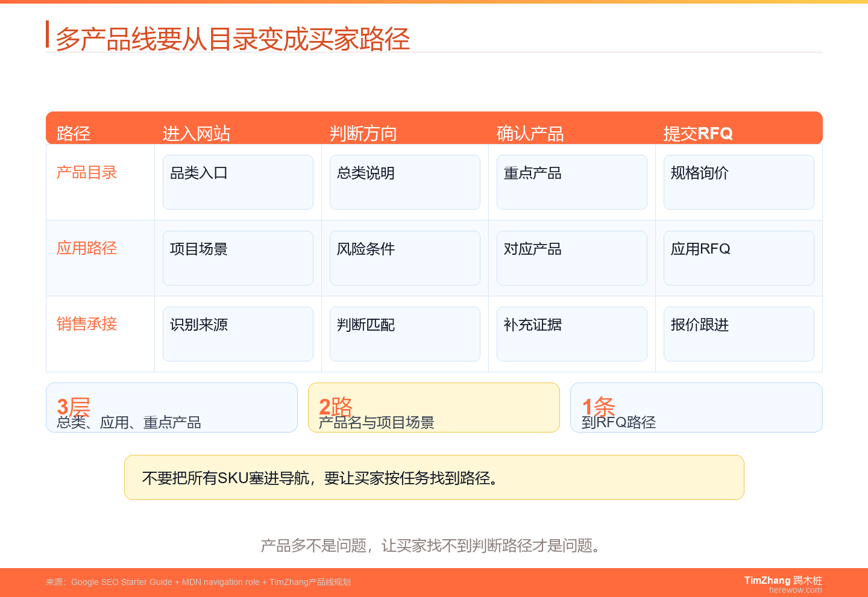
Task: Click the 应用路径 row label
Action: 87,248
